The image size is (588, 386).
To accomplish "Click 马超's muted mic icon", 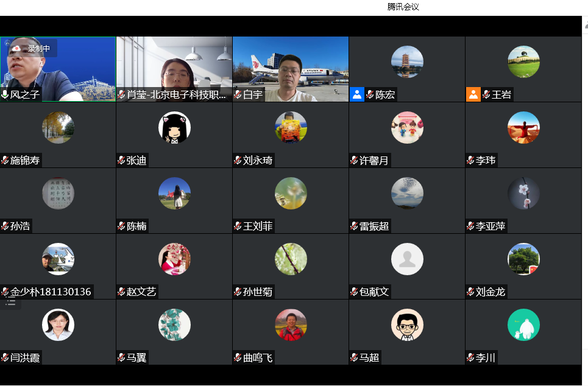I will coord(355,357).
